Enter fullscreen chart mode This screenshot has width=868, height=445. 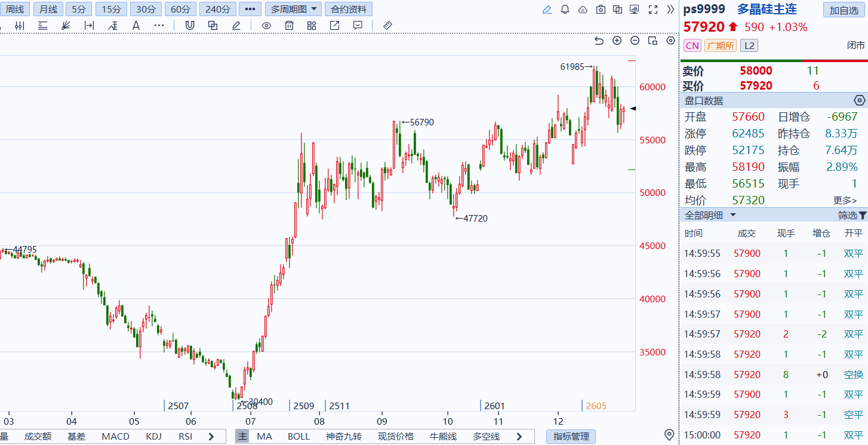[652, 10]
